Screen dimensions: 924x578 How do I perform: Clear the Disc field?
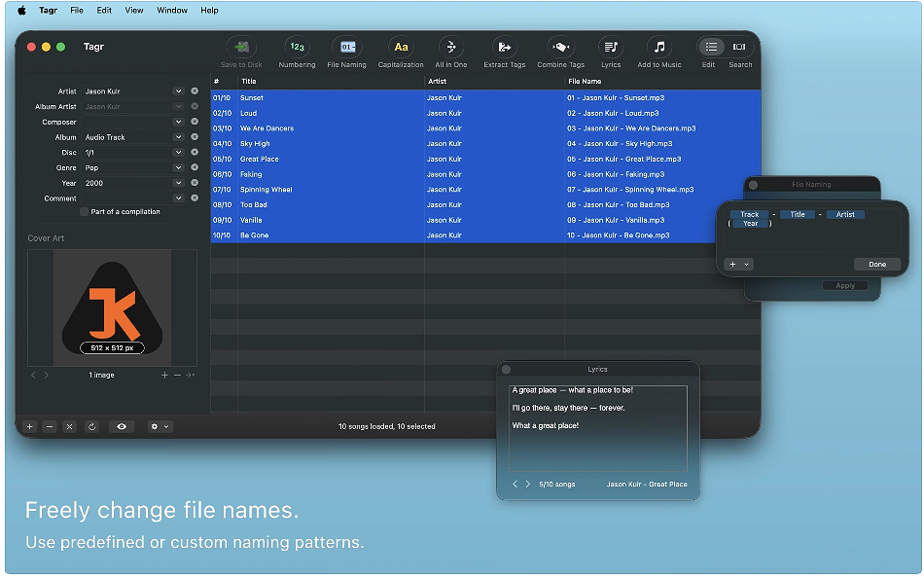pos(195,153)
